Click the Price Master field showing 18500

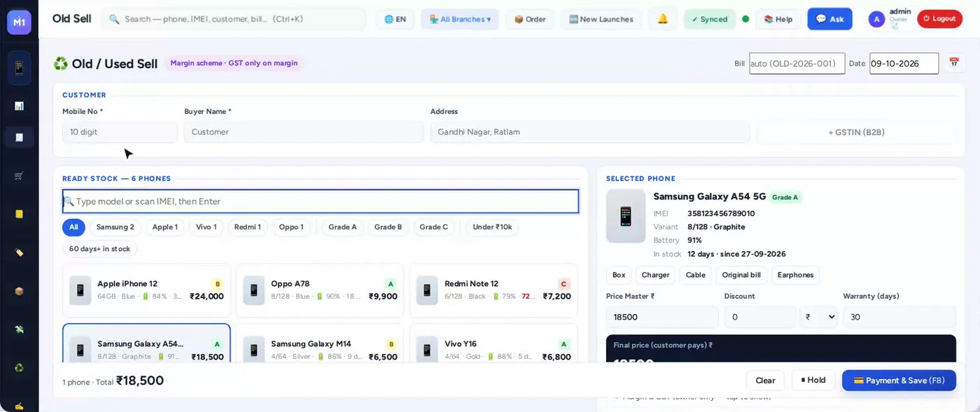pyautogui.click(x=662, y=317)
